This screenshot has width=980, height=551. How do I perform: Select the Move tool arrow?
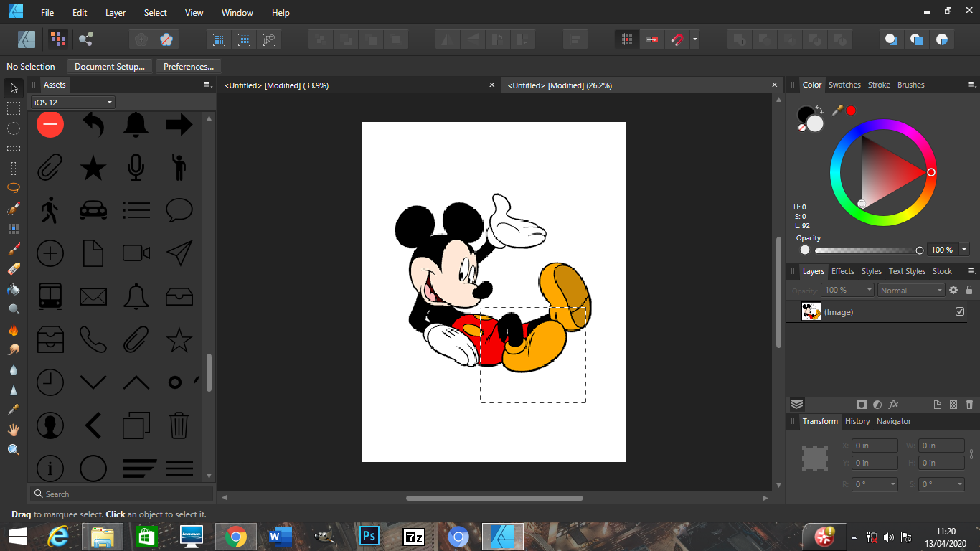point(14,88)
